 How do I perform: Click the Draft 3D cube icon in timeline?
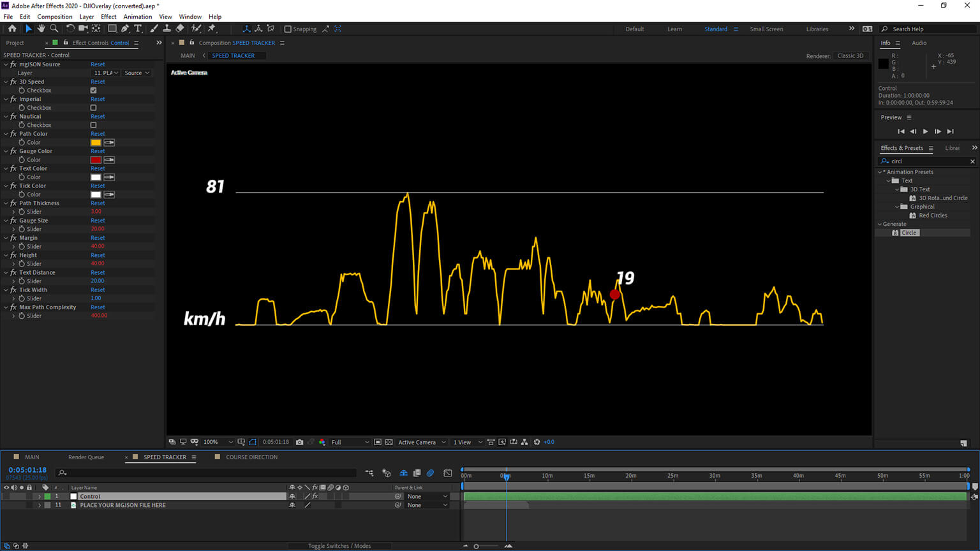point(387,473)
